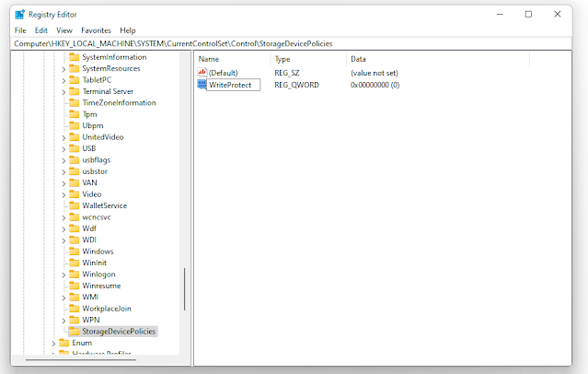The image size is (588, 374).
Task: Select the WMI key label
Action: point(90,297)
